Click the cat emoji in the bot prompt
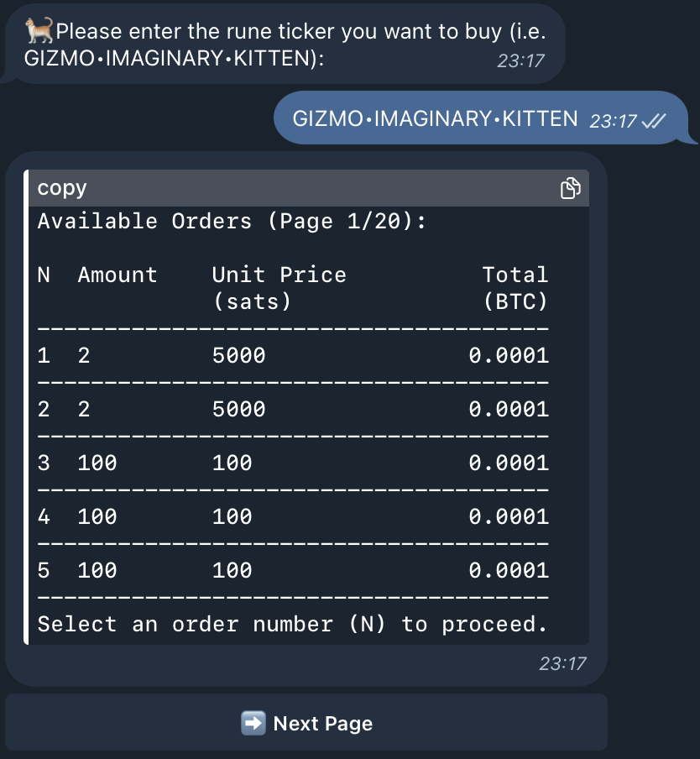Viewport: 700px width, 759px height. point(39,32)
